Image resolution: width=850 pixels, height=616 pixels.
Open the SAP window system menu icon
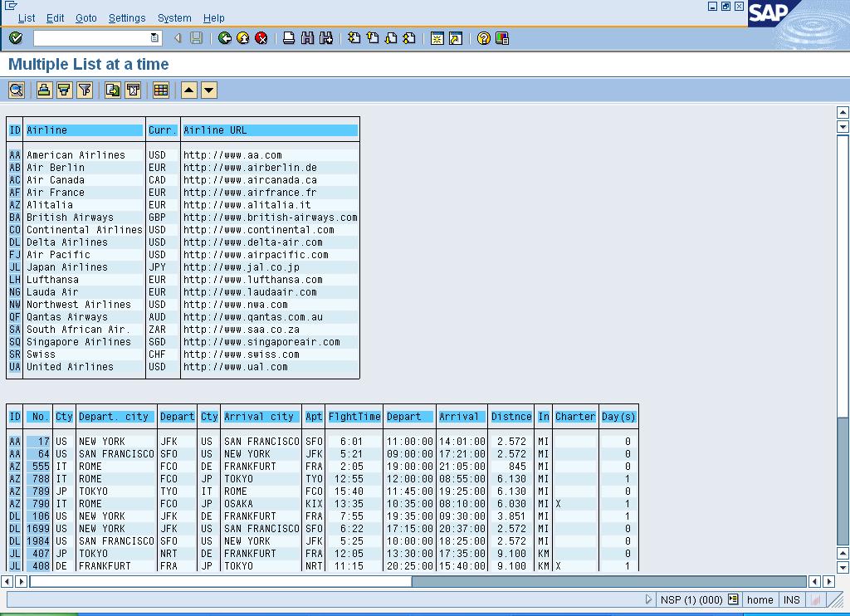pyautogui.click(x=10, y=6)
